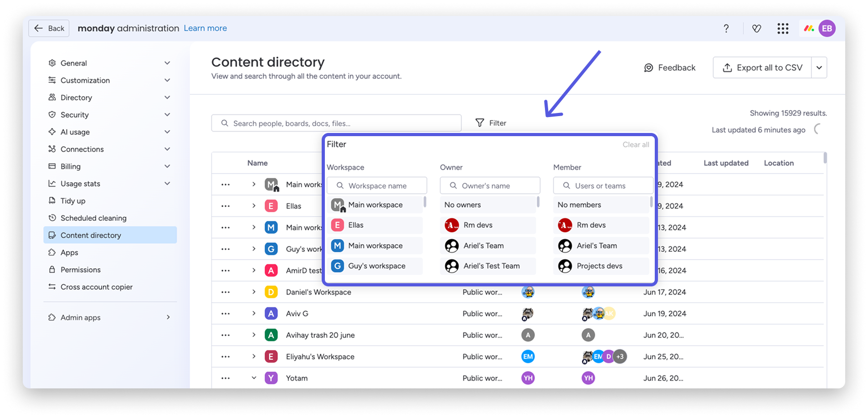The height and width of the screenshot is (418, 868).
Task: Click the Workspace list scrollbar in Filter panel
Action: coord(425,202)
